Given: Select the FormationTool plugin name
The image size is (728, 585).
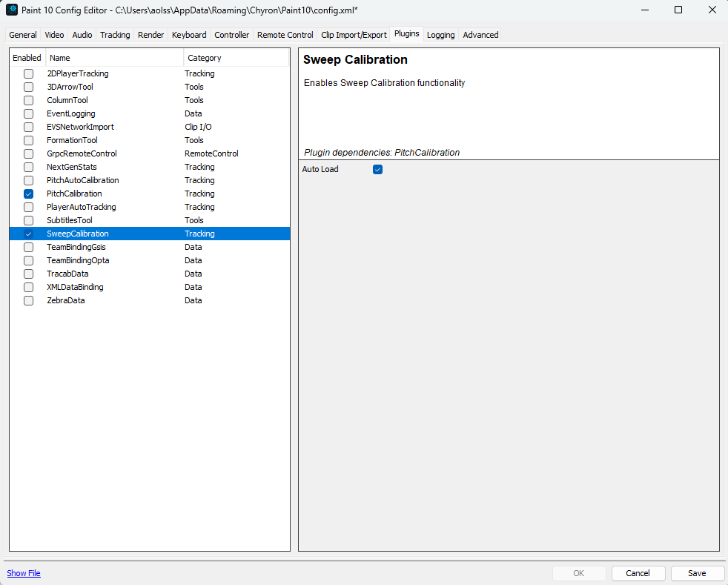Looking at the screenshot, I should coord(72,140).
